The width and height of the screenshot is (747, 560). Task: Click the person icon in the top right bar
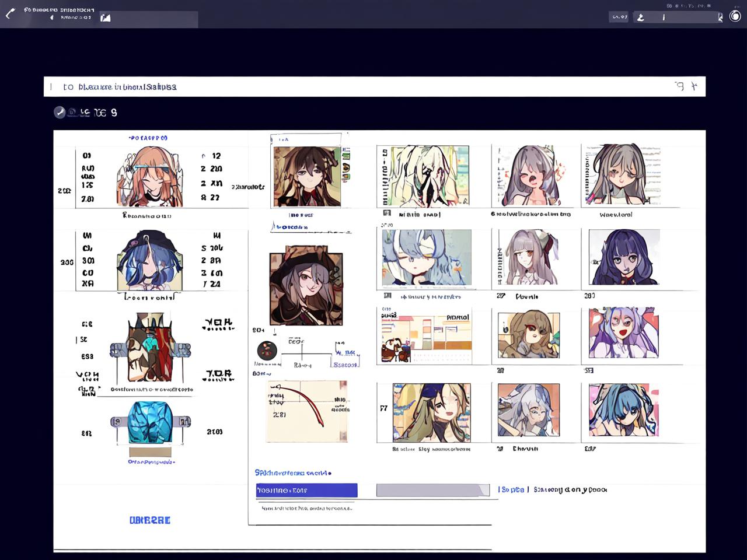pos(640,17)
